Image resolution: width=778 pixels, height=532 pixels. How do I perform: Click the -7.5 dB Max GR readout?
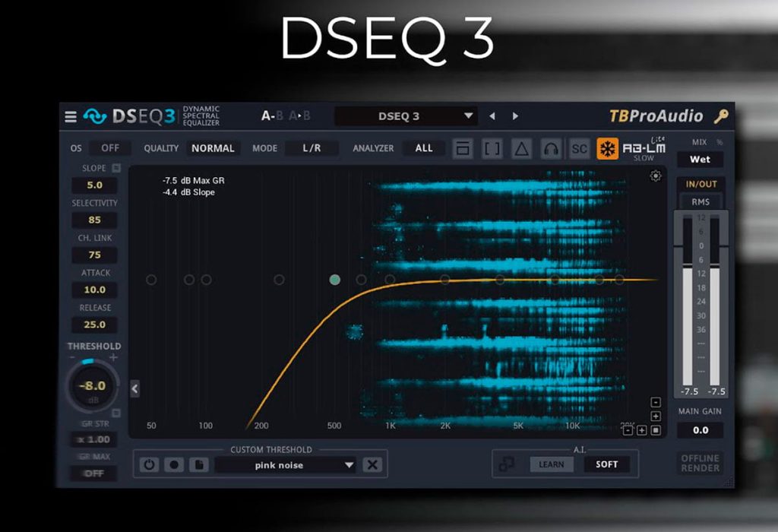194,181
